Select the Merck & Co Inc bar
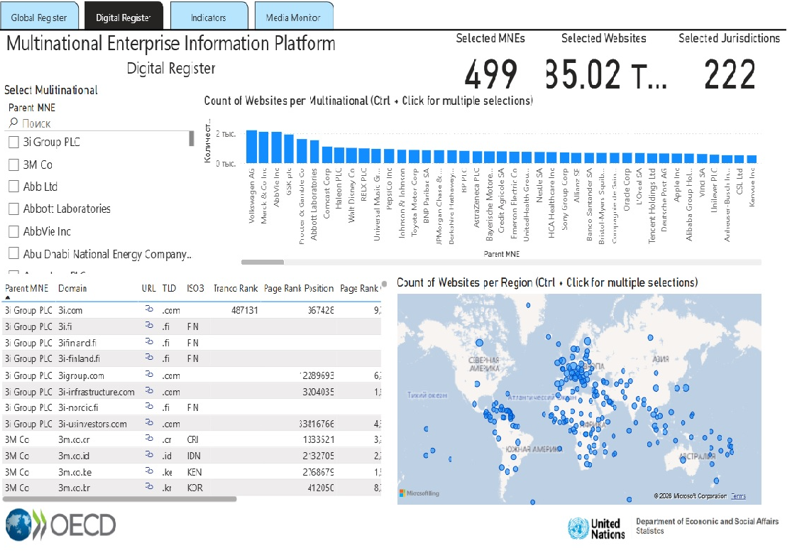This screenshot has height=551, width=790. click(264, 147)
